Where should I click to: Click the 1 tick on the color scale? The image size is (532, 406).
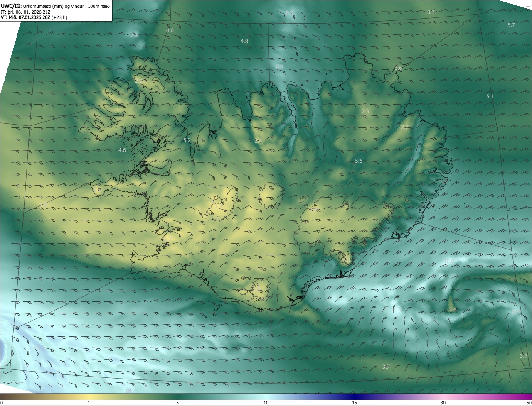(x=89, y=403)
